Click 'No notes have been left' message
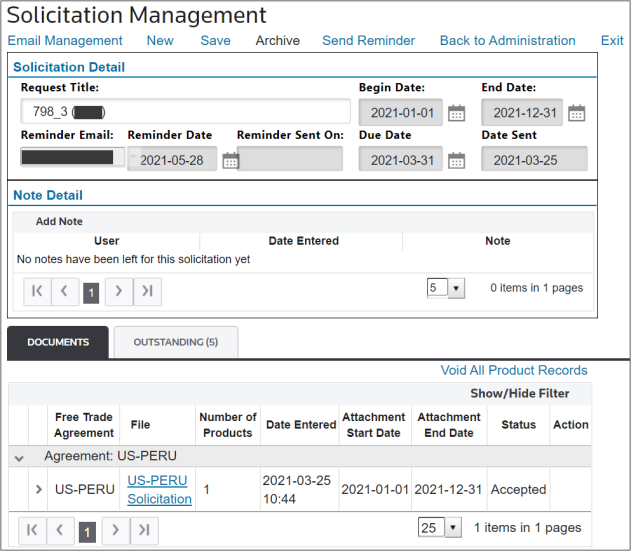Image resolution: width=631 pixels, height=551 pixels. tap(133, 260)
